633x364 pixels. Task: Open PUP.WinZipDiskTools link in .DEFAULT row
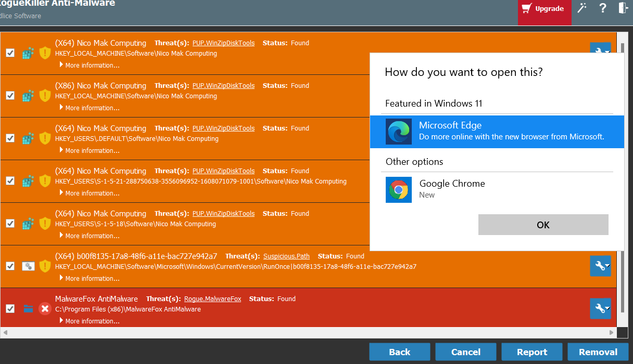point(224,128)
